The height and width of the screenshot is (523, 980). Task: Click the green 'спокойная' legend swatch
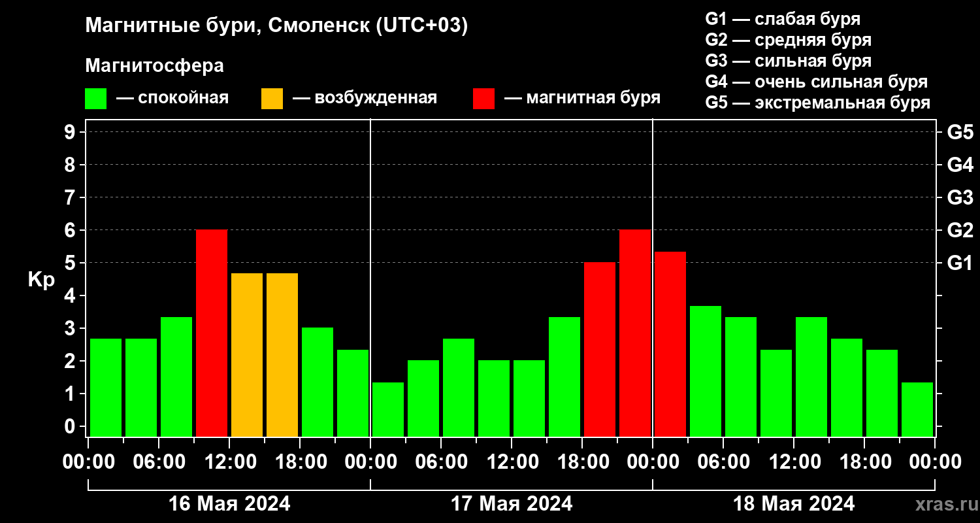(x=95, y=99)
